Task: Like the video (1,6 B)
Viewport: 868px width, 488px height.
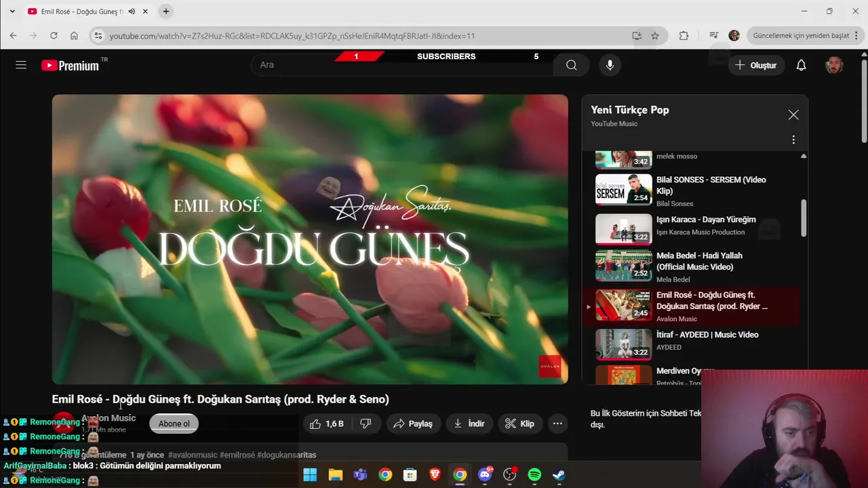Action: coord(327,424)
